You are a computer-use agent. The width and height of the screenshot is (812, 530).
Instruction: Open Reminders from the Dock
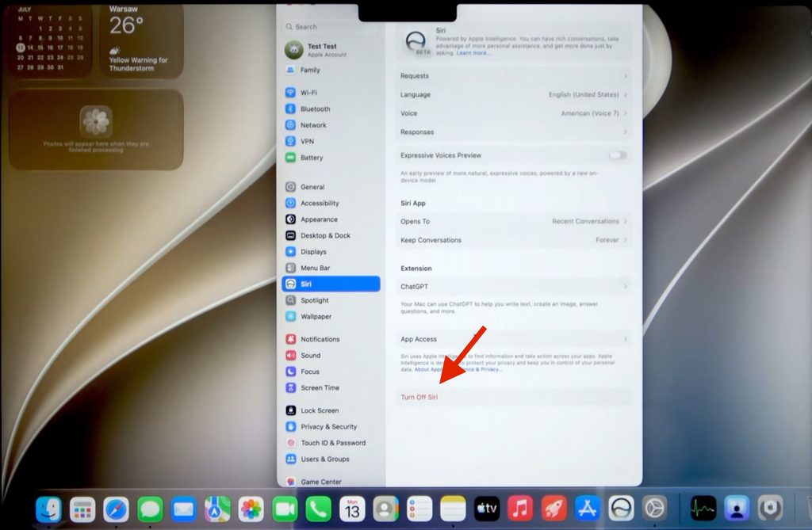[x=419, y=510]
